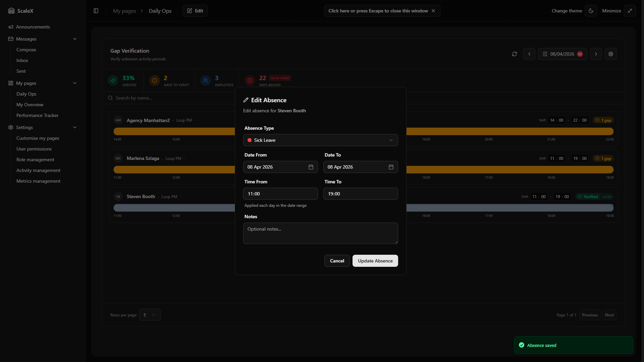Cancel the Edit Absence dialog

[337, 261]
